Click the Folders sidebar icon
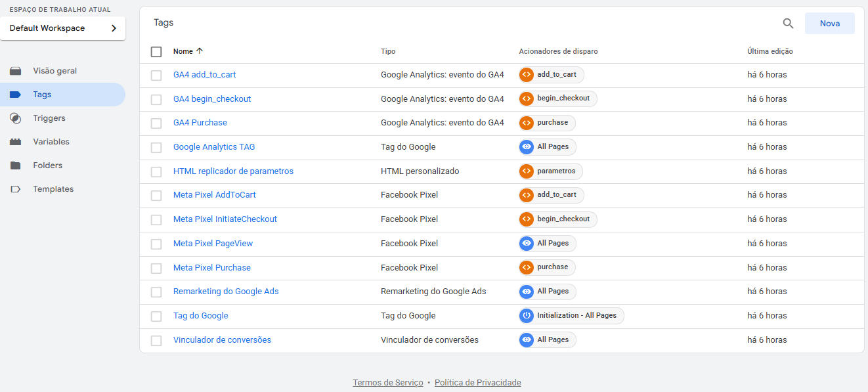Viewport: 868px width, 392px height. click(16, 165)
